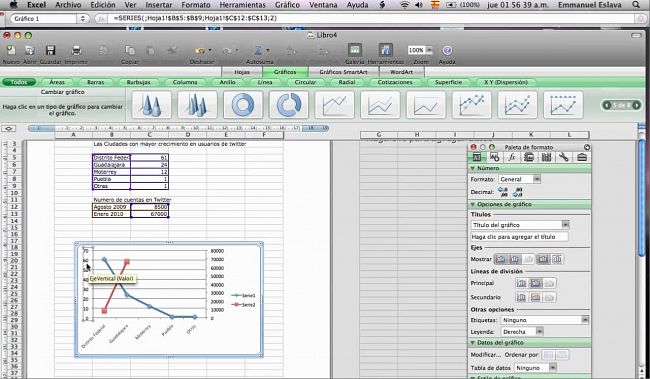The height and width of the screenshot is (379, 650).
Task: Switch to the Gráficos SmartArt tab
Action: [x=343, y=72]
